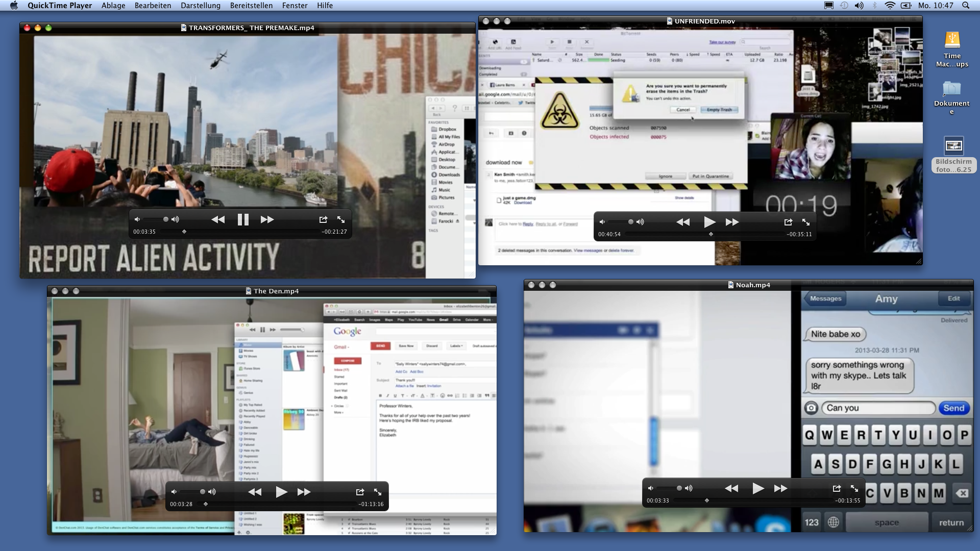Open share menu in Transformers Premake controller

click(x=323, y=219)
